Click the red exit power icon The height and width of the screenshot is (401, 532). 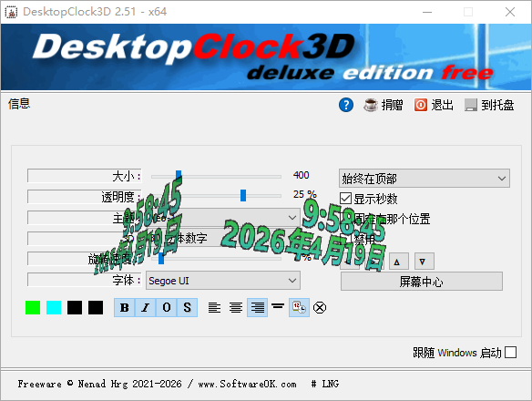pos(420,105)
